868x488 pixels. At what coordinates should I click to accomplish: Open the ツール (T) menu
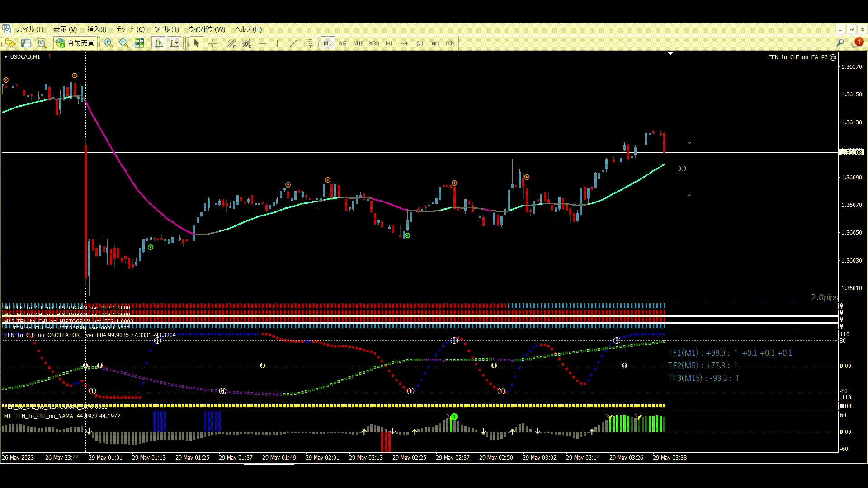coord(166,29)
